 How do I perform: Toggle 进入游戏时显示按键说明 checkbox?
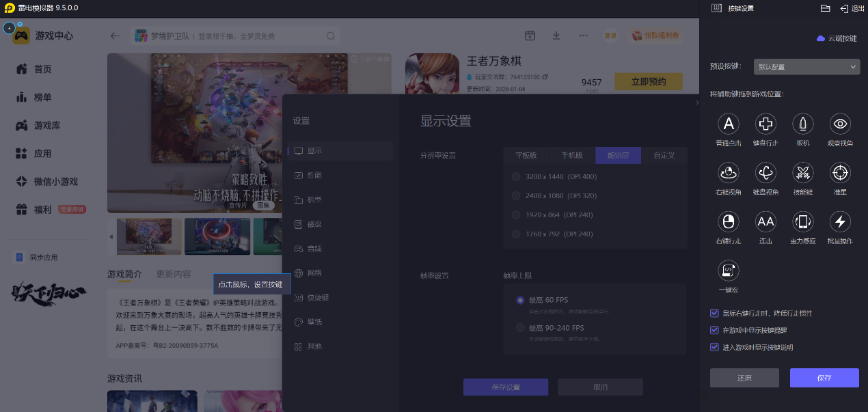pyautogui.click(x=715, y=347)
